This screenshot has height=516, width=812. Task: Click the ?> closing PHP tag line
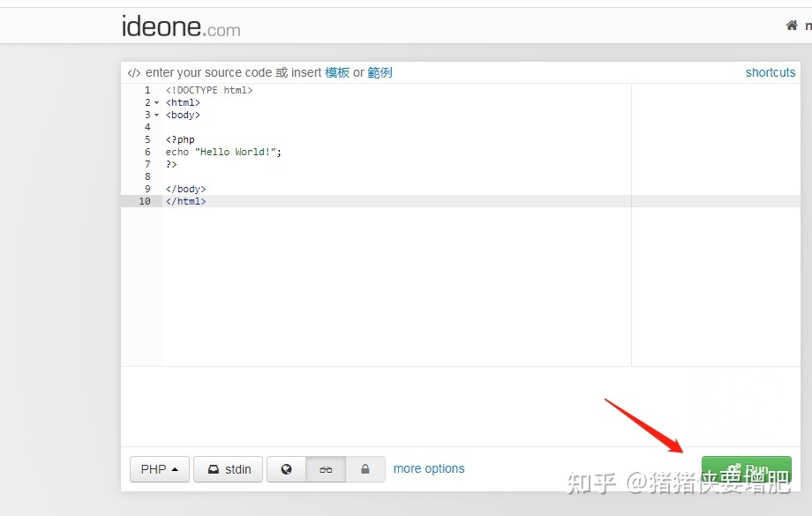tap(171, 164)
